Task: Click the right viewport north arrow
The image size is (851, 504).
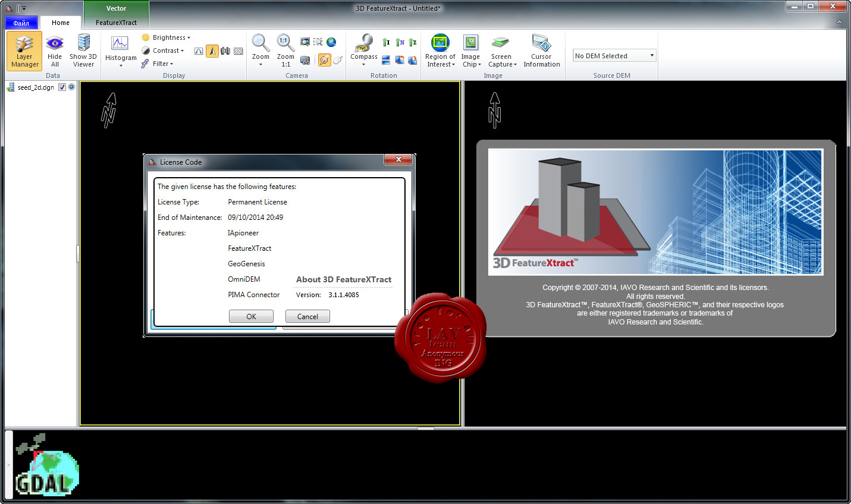Action: click(x=495, y=110)
